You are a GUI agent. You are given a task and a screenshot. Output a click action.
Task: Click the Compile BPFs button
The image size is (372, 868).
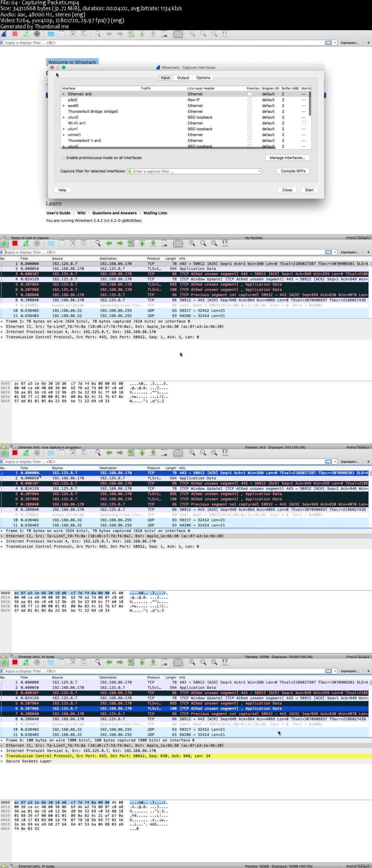click(293, 171)
